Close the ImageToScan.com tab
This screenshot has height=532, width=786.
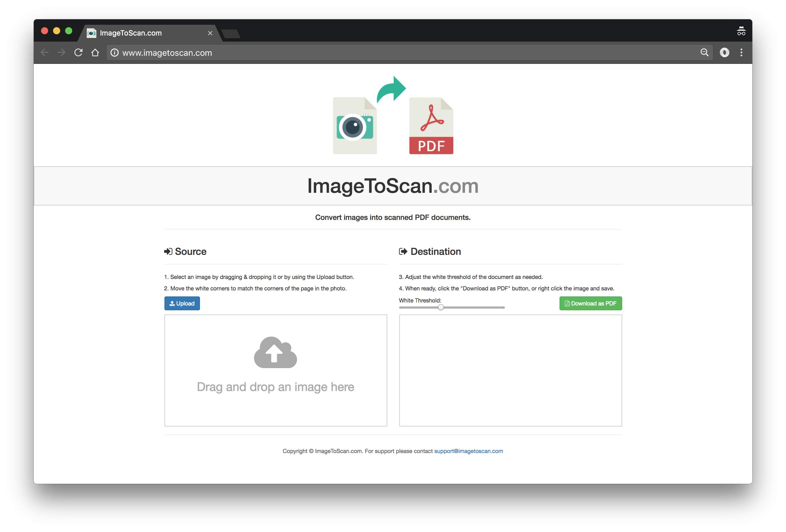point(210,33)
